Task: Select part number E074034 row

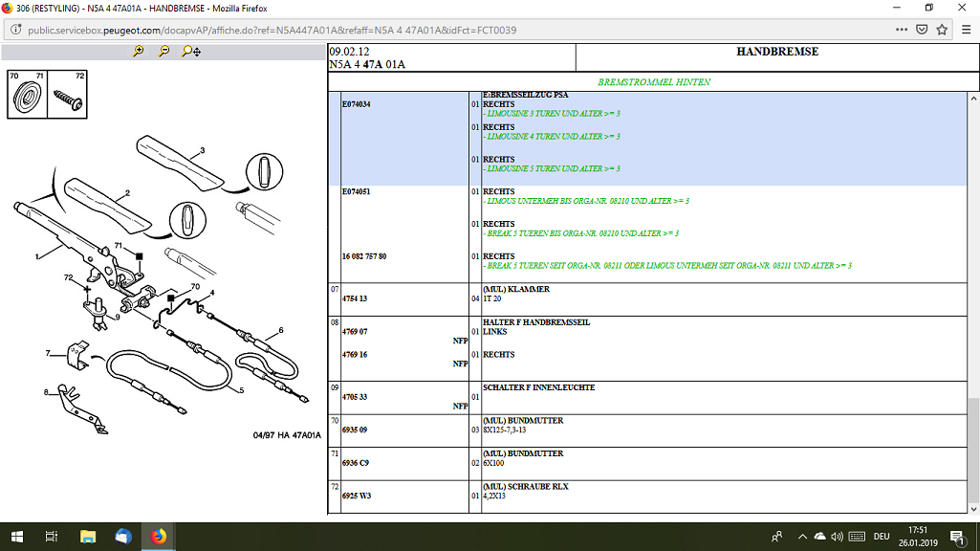Action: [356, 104]
